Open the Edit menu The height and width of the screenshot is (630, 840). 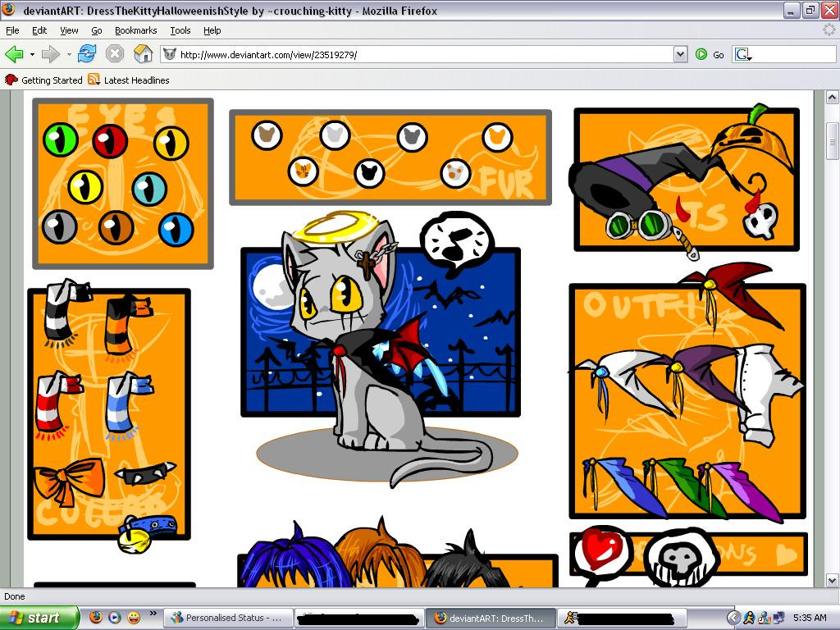[39, 30]
